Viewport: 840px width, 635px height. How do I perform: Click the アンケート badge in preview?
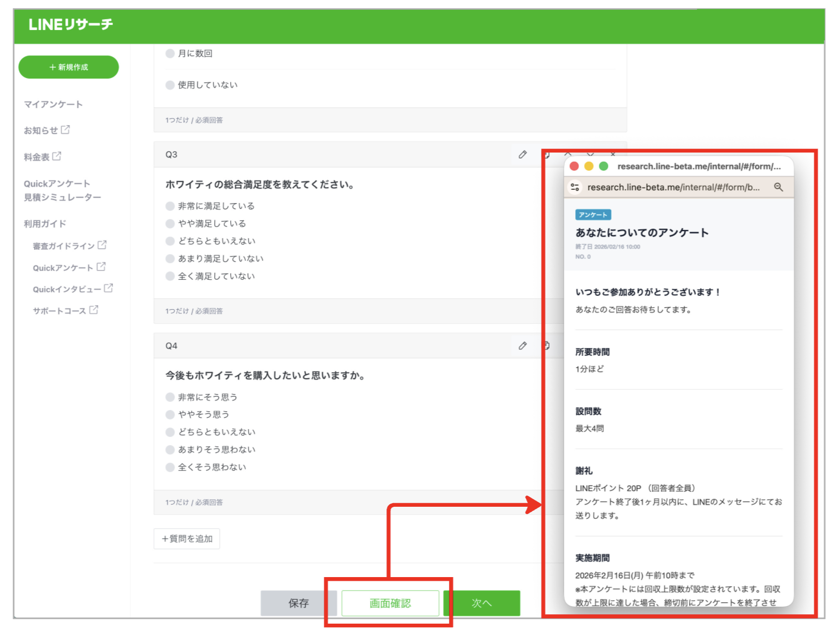pyautogui.click(x=593, y=215)
